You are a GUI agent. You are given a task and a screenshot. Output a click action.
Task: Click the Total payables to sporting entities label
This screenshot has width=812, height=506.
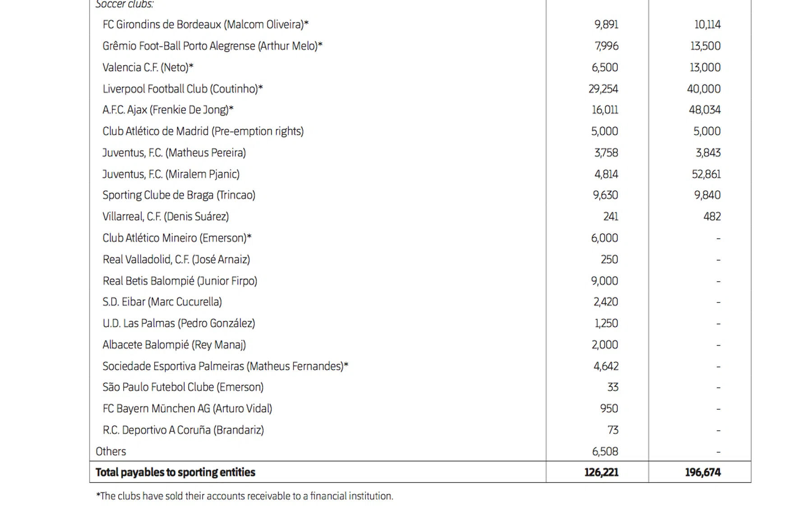175,472
